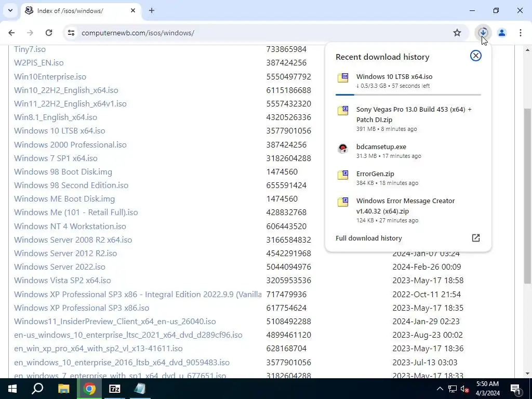
Task: Click Windows ME Boot Disk.img link
Action: pos(64,199)
